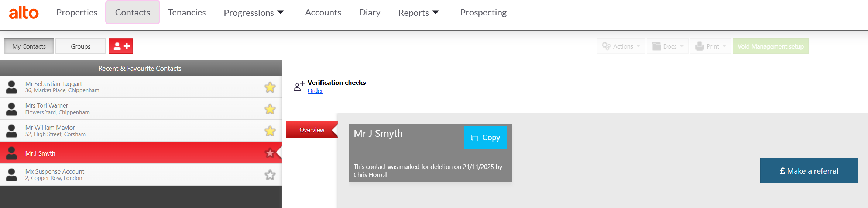Open the Tenancies section

click(x=187, y=13)
